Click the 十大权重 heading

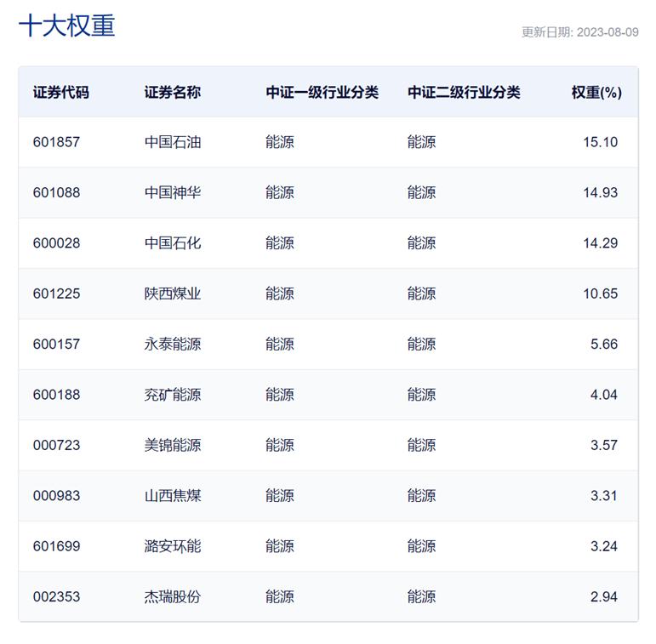[x=66, y=26]
